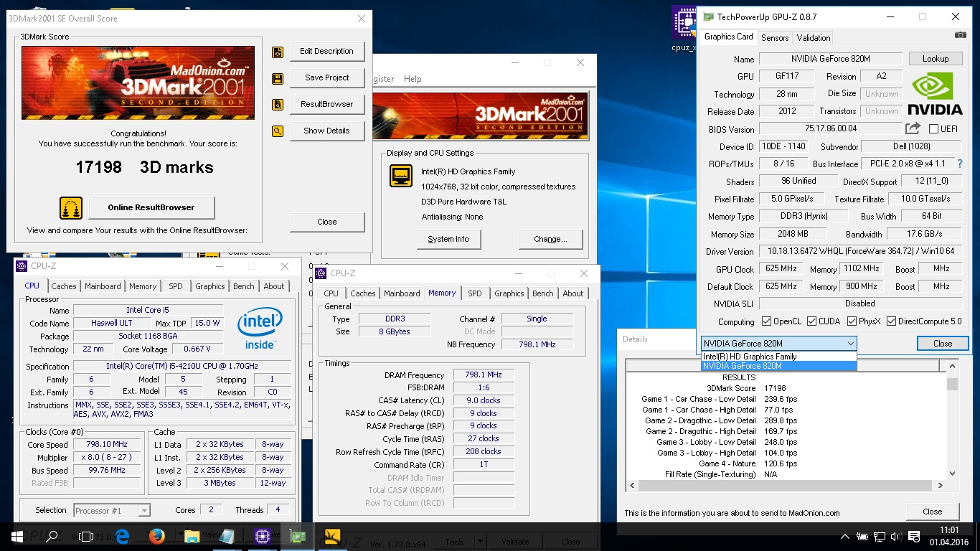This screenshot has width=980, height=551.
Task: Open the volume control in system tray
Action: click(896, 537)
